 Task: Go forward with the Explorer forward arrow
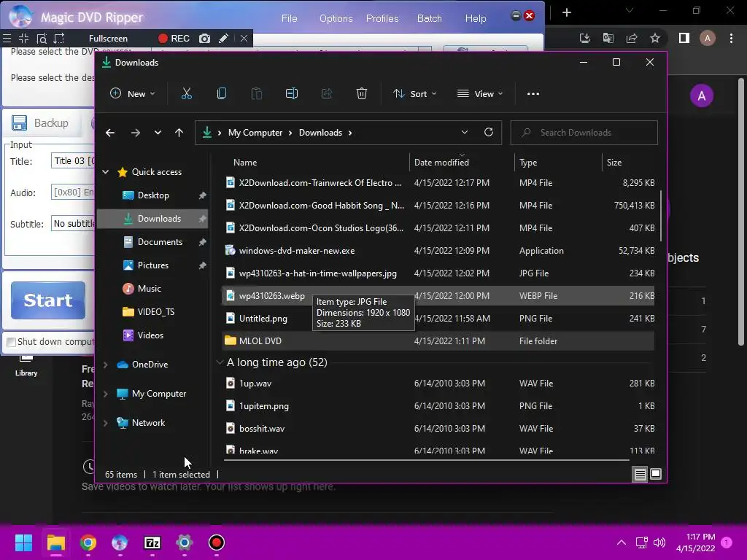[135, 133]
